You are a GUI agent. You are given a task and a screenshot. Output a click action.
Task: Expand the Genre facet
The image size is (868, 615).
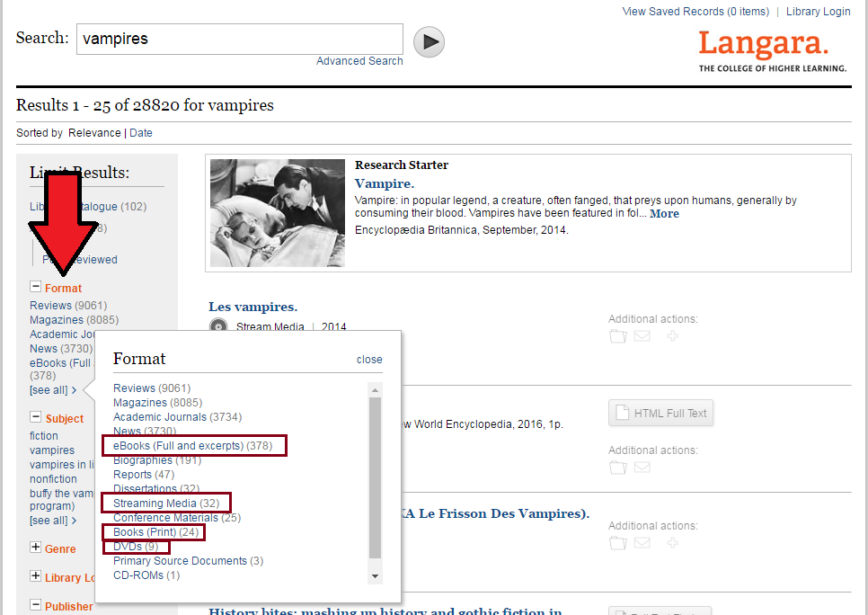[35, 548]
